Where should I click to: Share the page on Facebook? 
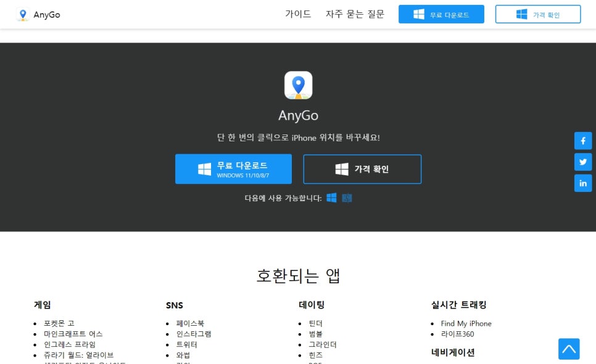[x=582, y=141]
